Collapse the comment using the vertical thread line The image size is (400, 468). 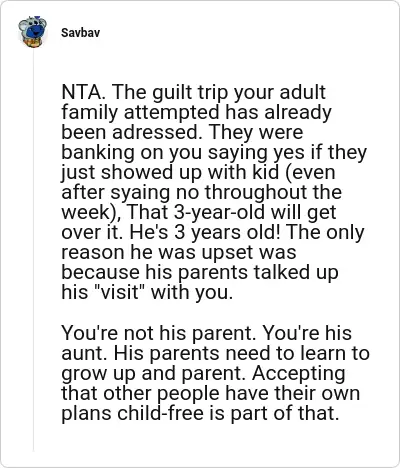click(x=33, y=250)
